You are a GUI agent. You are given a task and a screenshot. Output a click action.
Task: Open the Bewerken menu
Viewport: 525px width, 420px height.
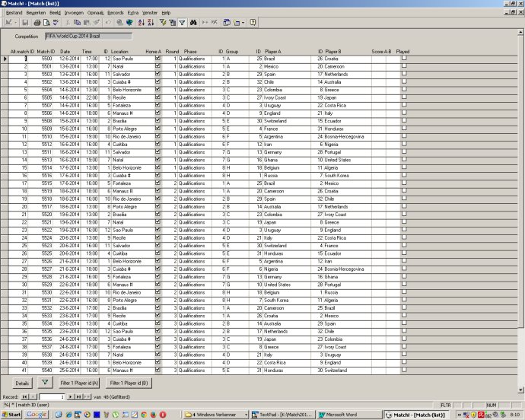coord(36,13)
